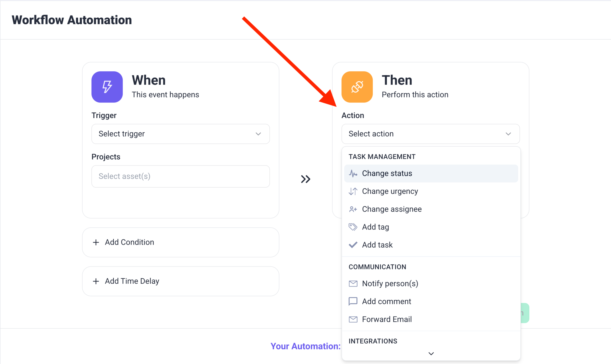Click the arrows icon beside Change urgency

pyautogui.click(x=353, y=191)
